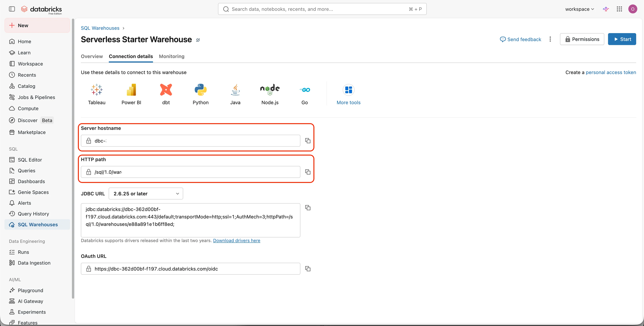Open Data Ingestion
The height and width of the screenshot is (326, 644).
coord(37,263)
